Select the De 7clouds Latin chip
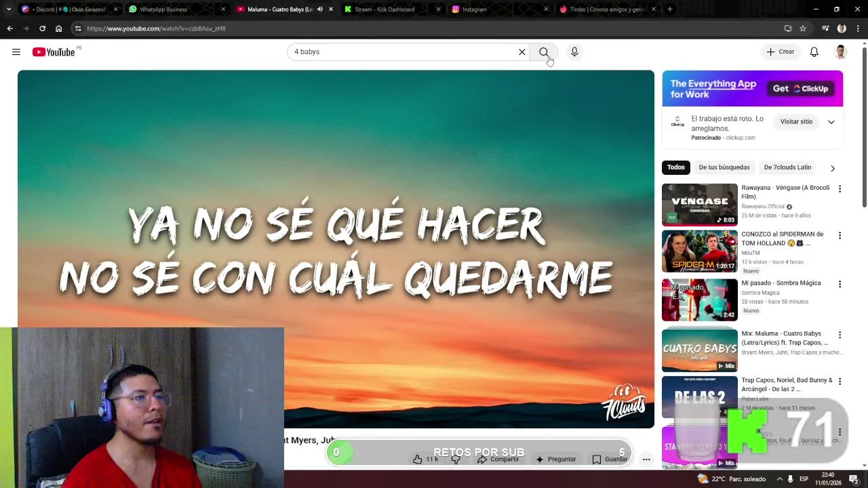 [787, 167]
